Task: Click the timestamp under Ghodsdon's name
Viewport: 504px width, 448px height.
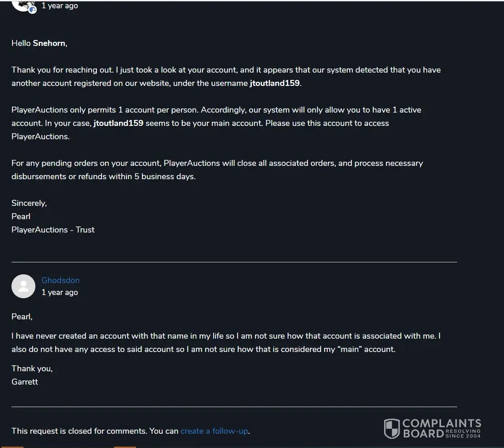Action: pos(60,292)
